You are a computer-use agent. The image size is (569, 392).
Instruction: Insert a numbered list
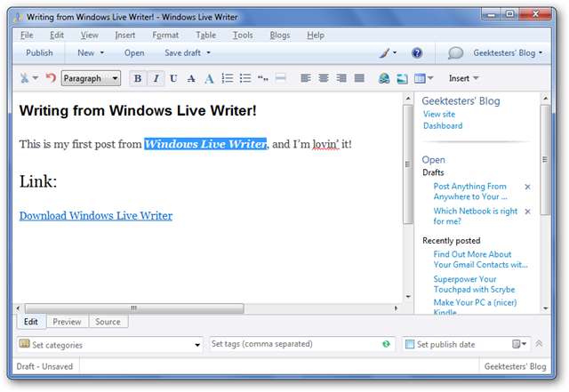(x=228, y=78)
